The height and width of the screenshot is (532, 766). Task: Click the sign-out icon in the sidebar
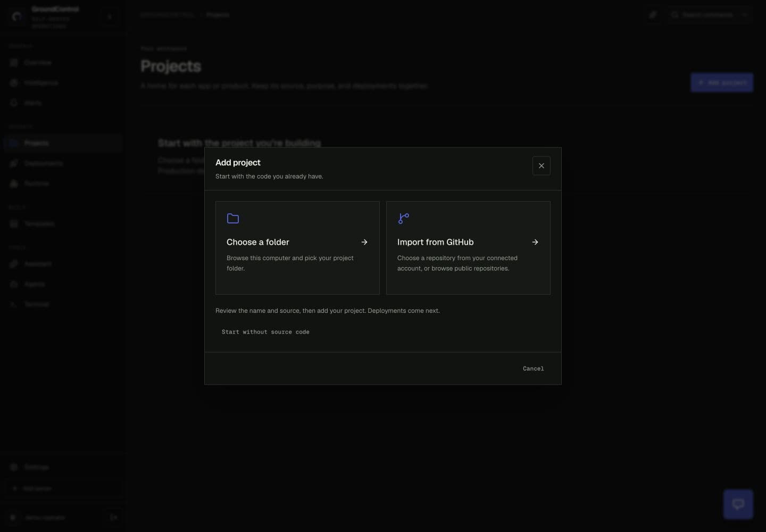tap(113, 517)
